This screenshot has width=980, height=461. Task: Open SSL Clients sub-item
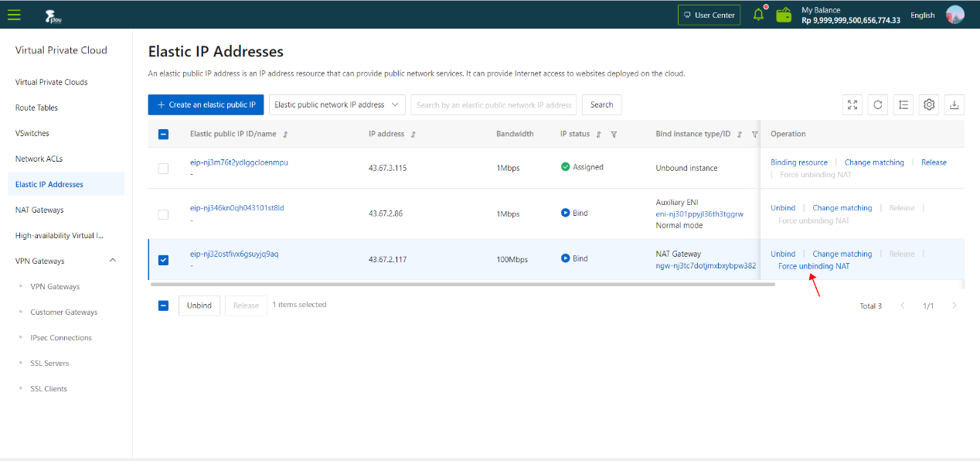49,388
